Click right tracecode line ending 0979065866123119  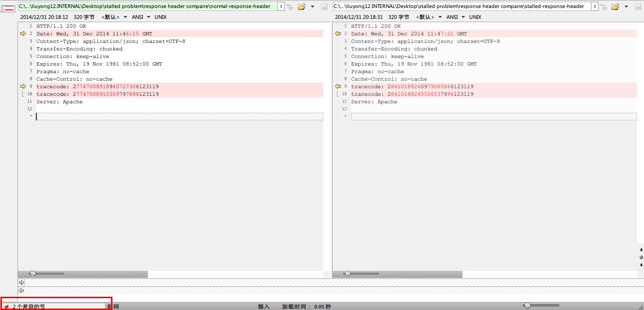pos(412,86)
